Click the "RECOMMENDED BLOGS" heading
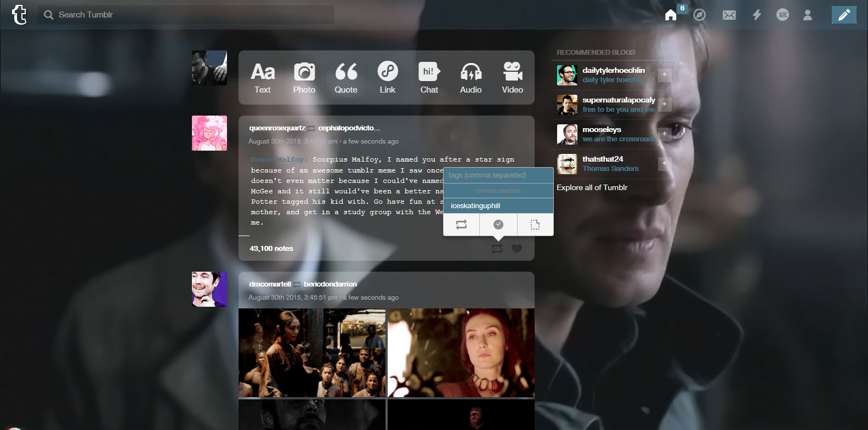The width and height of the screenshot is (868, 430). pyautogui.click(x=596, y=53)
